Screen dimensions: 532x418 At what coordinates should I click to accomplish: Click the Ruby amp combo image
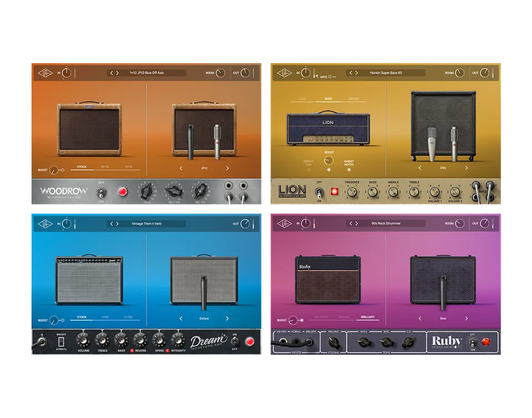click(x=328, y=279)
